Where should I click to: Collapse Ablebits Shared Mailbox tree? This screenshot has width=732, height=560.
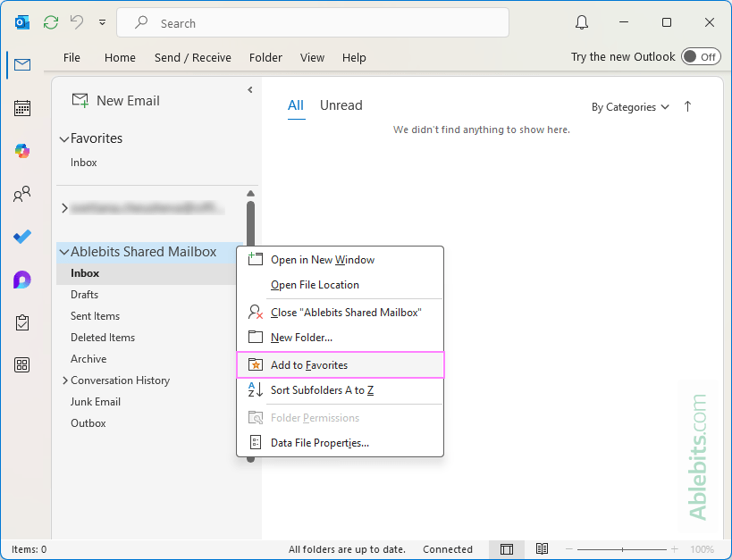64,253
